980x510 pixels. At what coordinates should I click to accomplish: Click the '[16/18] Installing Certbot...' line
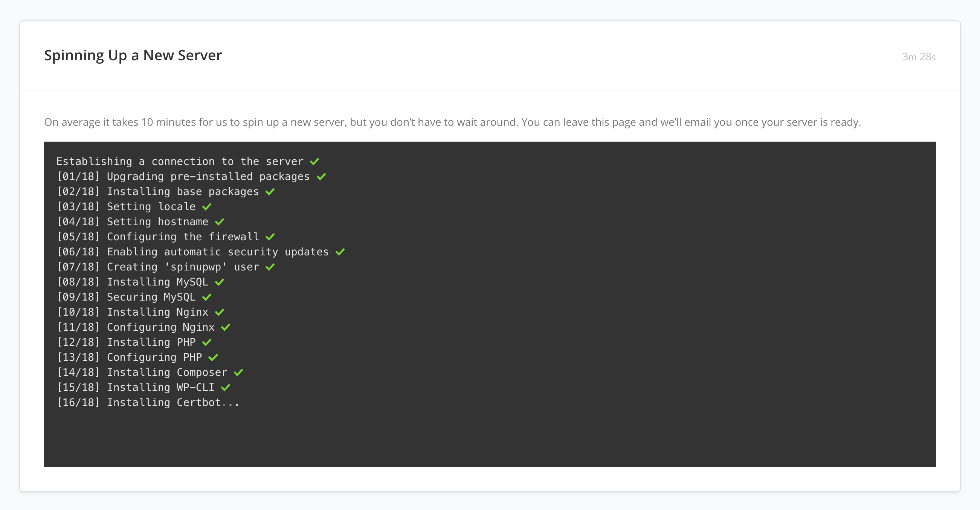click(148, 402)
